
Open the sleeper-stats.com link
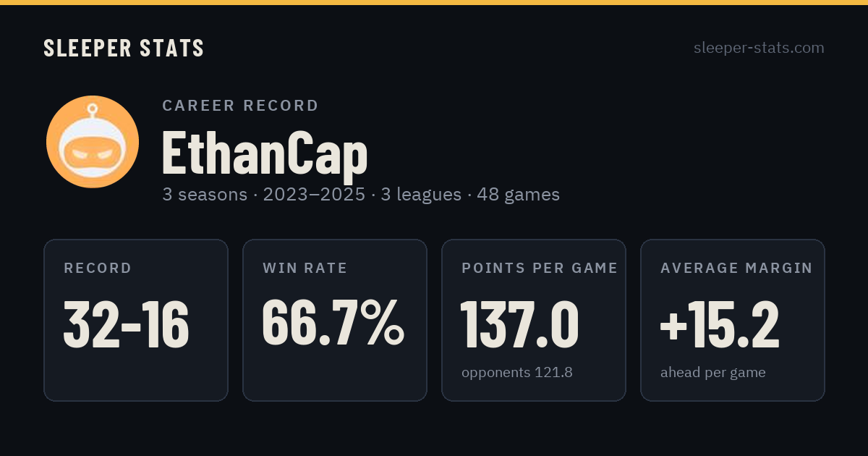tap(759, 48)
